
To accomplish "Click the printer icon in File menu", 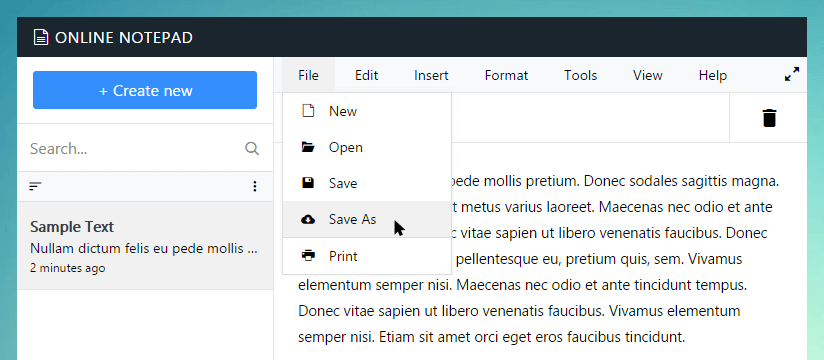I will tap(308, 256).
